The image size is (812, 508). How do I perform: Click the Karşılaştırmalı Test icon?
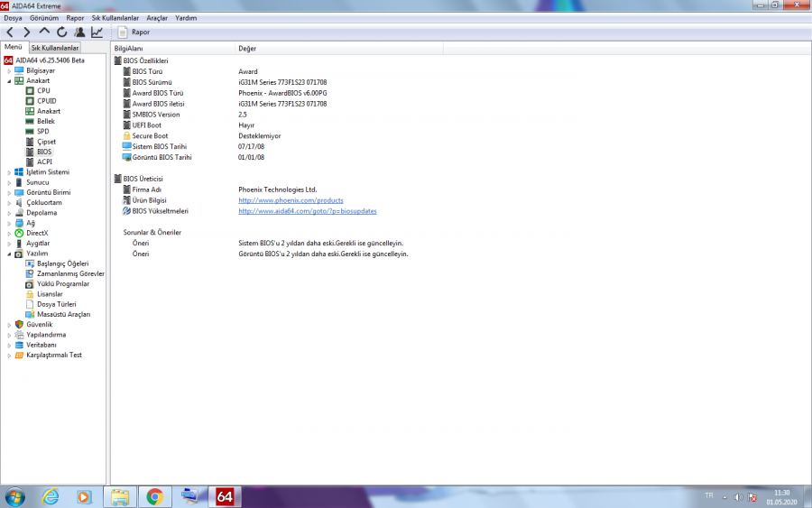point(19,356)
